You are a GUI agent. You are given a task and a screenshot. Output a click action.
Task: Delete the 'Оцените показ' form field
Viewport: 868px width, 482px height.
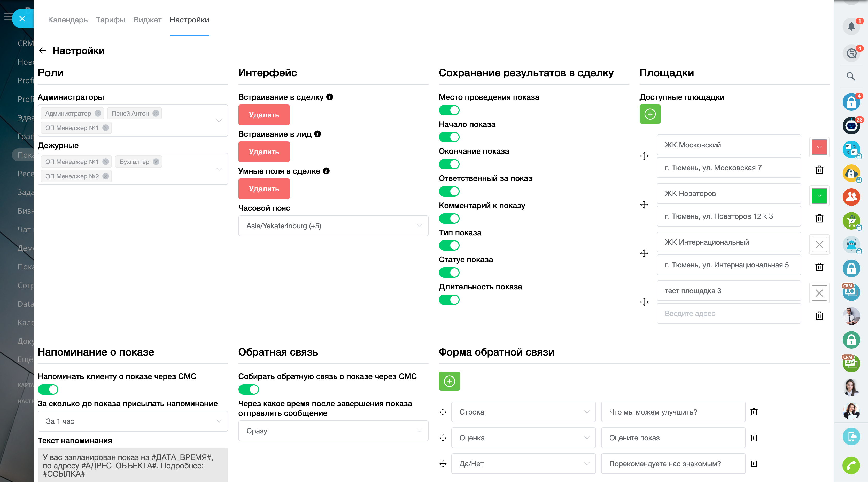coord(754,438)
